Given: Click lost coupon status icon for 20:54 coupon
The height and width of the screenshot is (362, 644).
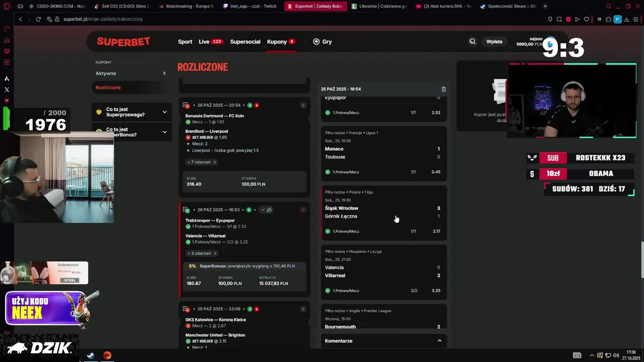Looking at the screenshot, I should tap(187, 105).
